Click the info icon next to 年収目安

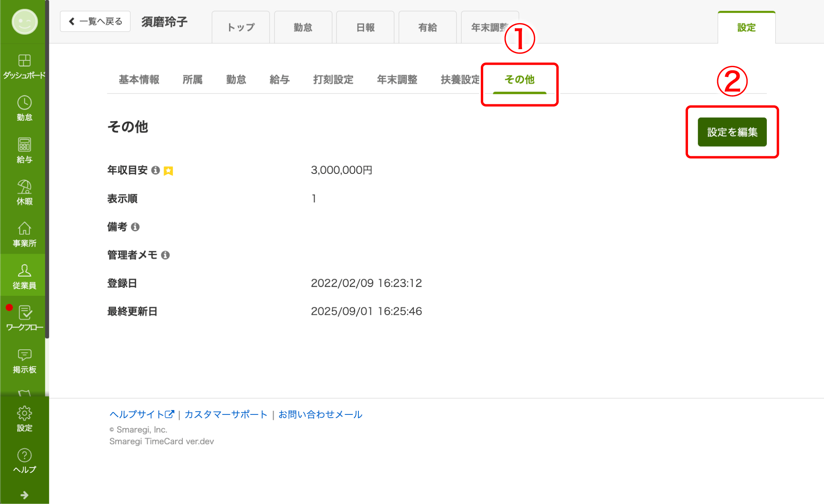(156, 170)
